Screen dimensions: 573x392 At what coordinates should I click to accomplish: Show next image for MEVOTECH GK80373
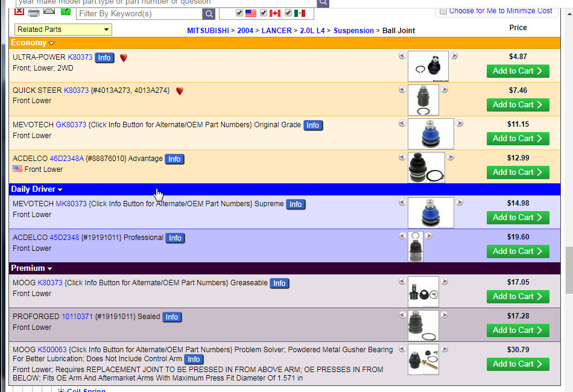tap(460, 123)
